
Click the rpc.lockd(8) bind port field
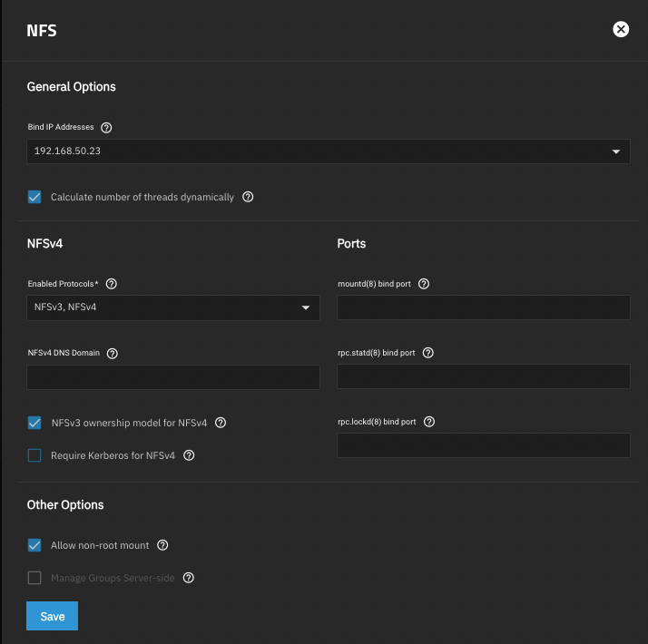[x=483, y=445]
